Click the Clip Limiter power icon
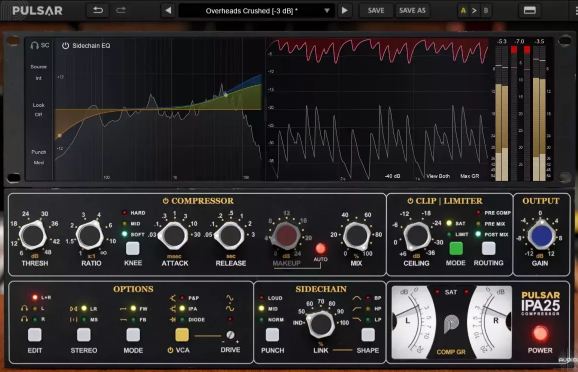 click(x=410, y=201)
